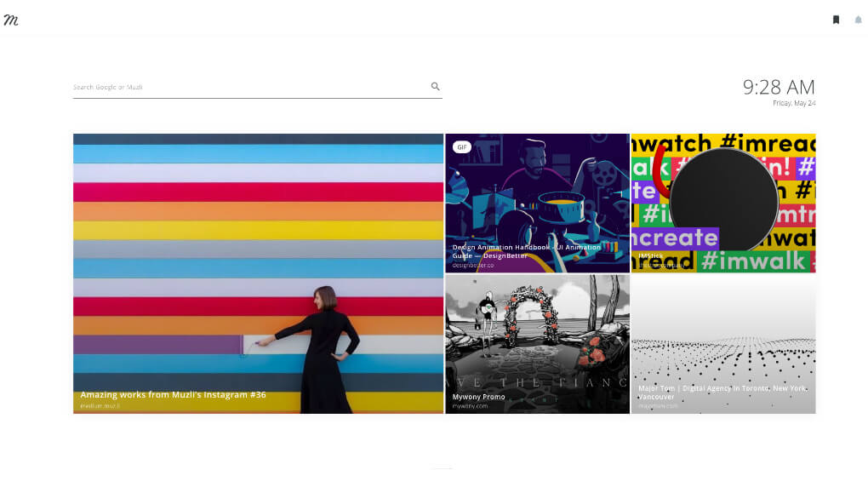Click the Muzli logo icon
Screen dimensions: 868x487
(x=11, y=20)
